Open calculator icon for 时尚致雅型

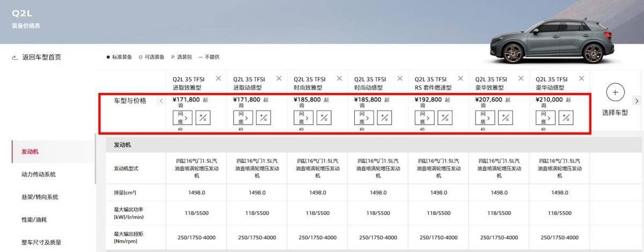[x=324, y=118]
